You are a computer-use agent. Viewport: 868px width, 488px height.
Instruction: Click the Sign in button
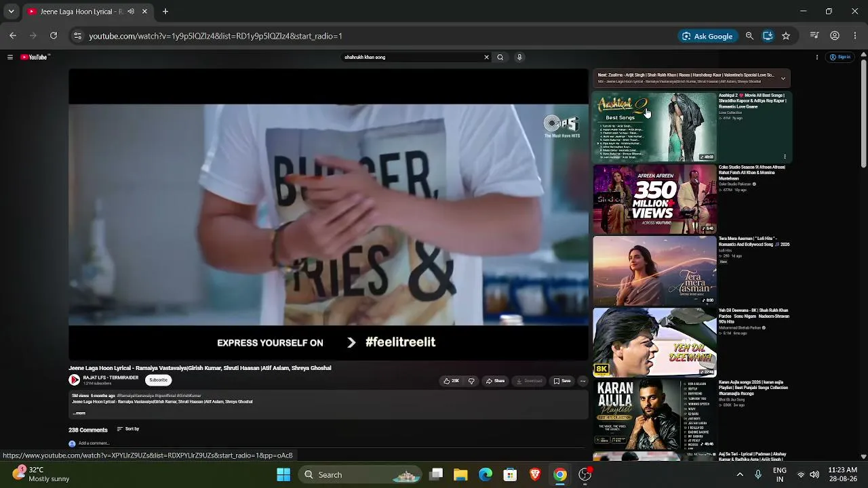[841, 58]
